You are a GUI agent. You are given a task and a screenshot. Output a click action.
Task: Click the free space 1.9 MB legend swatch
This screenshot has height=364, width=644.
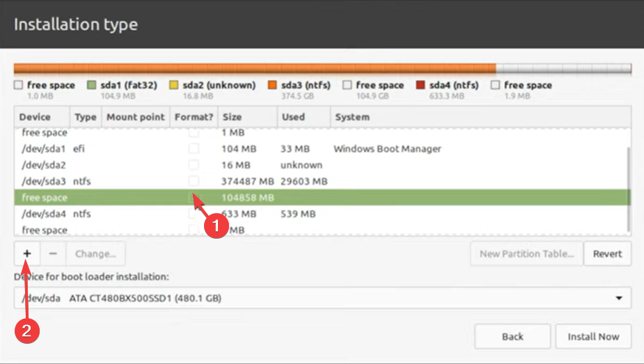(x=495, y=85)
